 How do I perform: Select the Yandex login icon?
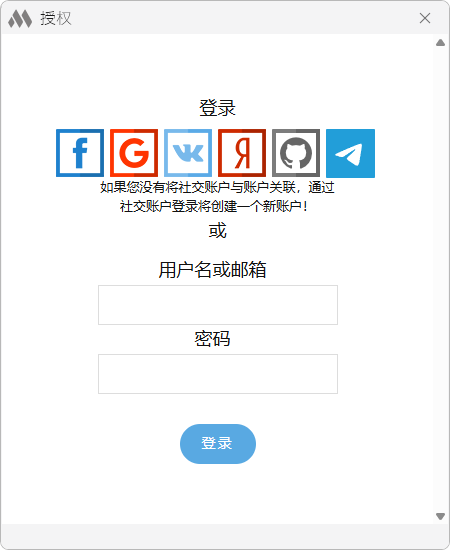pyautogui.click(x=242, y=153)
